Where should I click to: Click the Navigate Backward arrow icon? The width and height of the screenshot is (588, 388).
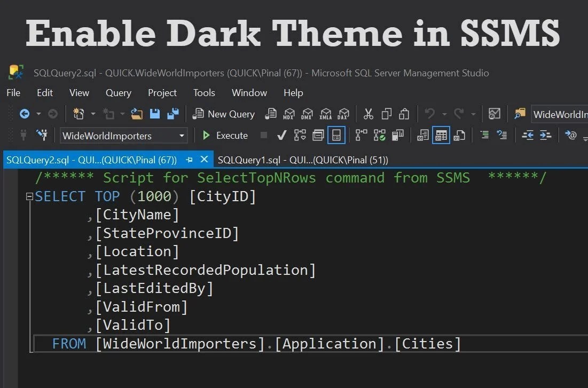(25, 114)
